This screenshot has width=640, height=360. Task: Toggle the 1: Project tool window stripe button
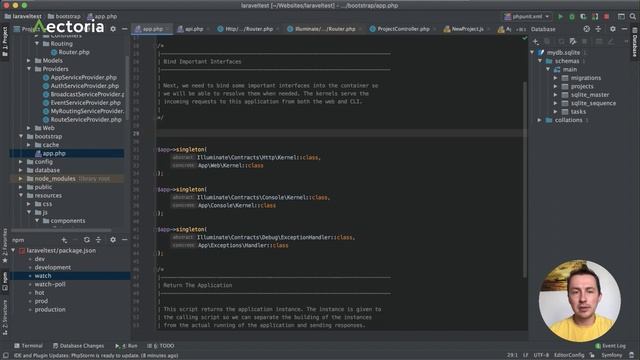tap(5, 42)
